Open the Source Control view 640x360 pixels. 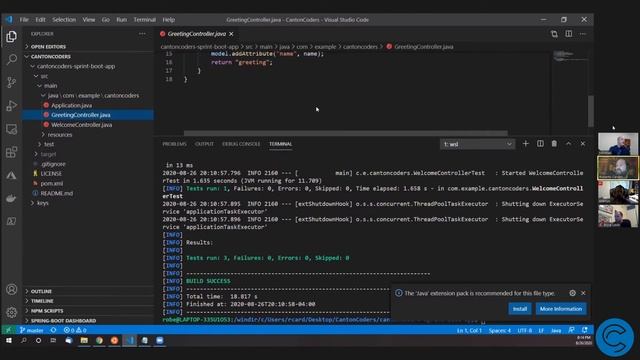(x=11, y=82)
